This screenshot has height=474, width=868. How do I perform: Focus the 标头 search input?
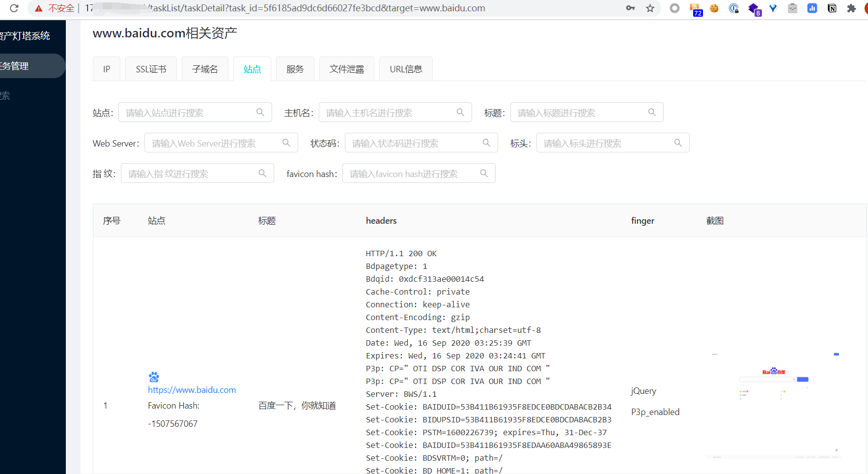(613, 143)
